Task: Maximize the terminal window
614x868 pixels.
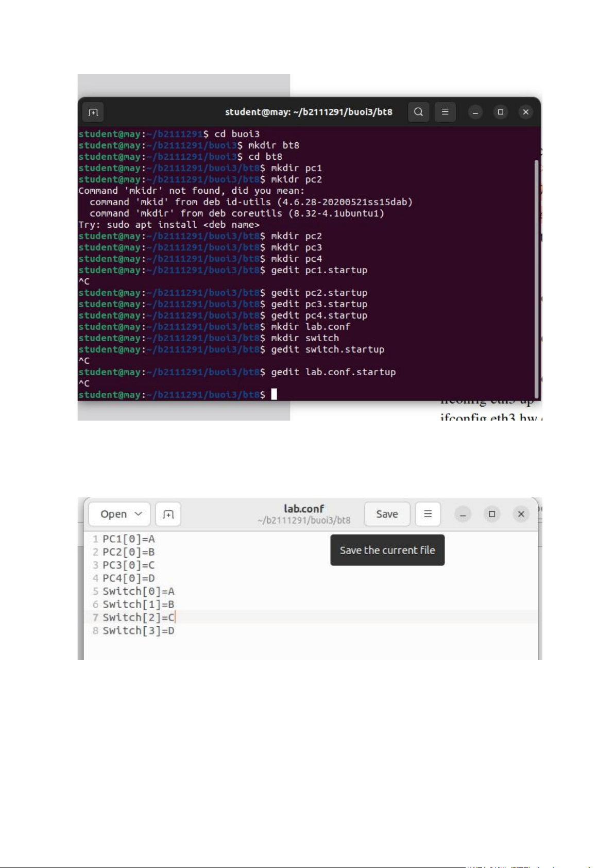Action: pyautogui.click(x=501, y=112)
